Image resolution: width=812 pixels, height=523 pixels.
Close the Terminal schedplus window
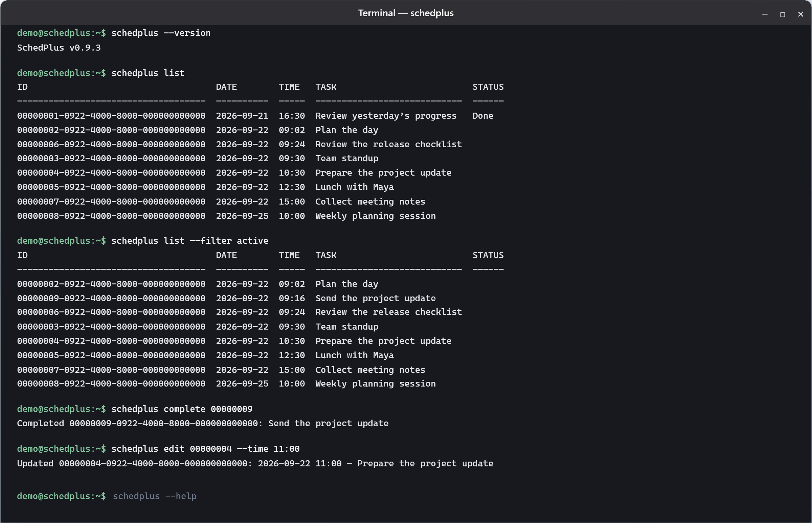tap(801, 14)
